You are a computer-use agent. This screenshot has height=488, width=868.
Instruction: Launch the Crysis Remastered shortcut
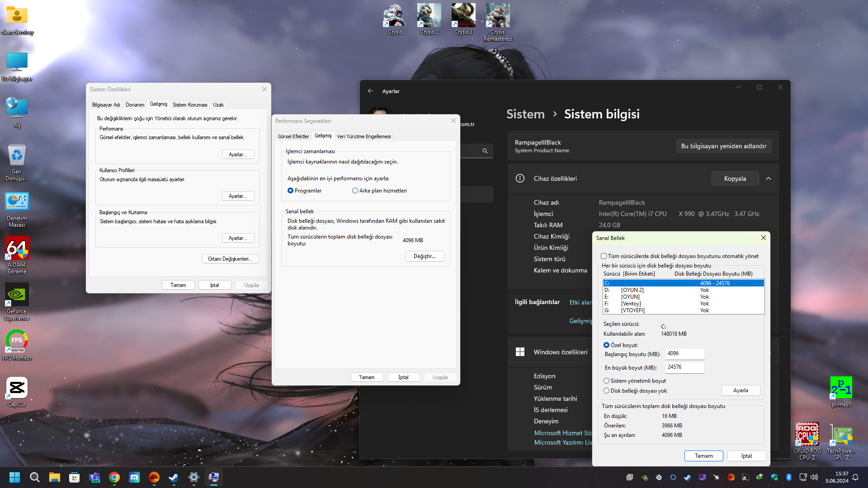tap(497, 16)
